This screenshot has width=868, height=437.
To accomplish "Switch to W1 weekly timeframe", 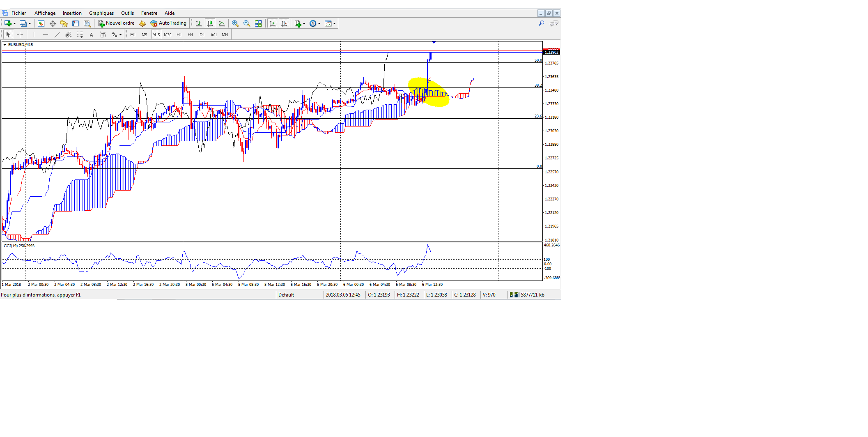I will point(214,34).
